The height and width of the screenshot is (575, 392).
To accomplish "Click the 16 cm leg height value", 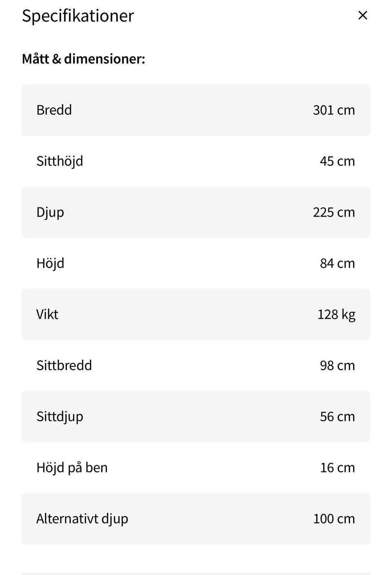I will click(337, 468).
